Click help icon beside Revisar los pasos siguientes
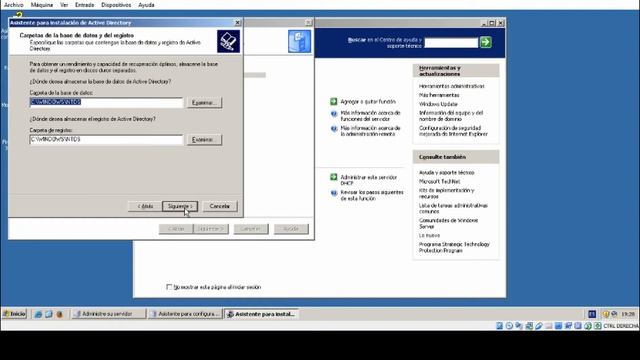 (334, 193)
